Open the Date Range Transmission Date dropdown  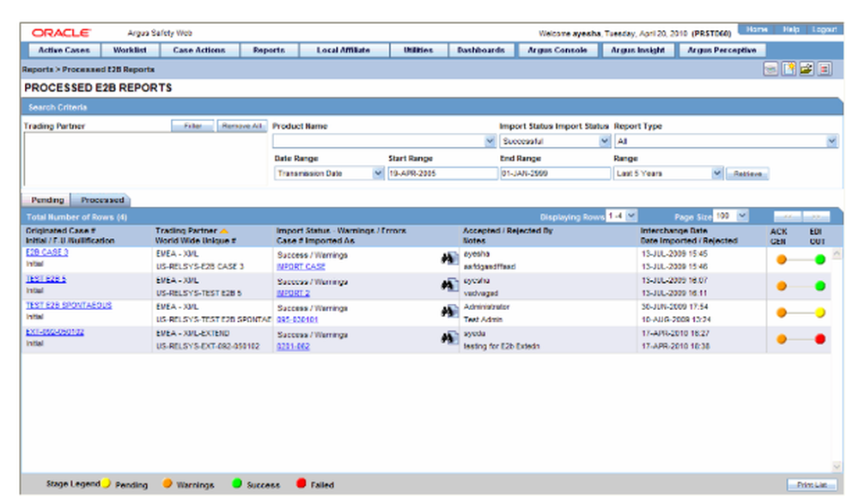(x=377, y=173)
